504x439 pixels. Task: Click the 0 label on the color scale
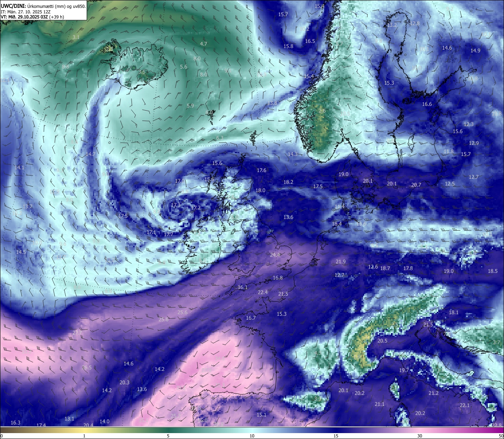pos(1,436)
